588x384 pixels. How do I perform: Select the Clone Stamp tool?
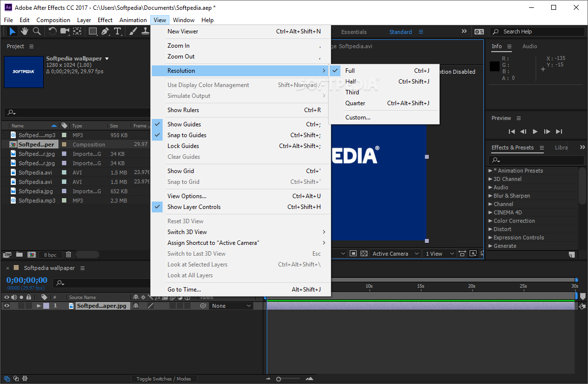pyautogui.click(x=145, y=31)
